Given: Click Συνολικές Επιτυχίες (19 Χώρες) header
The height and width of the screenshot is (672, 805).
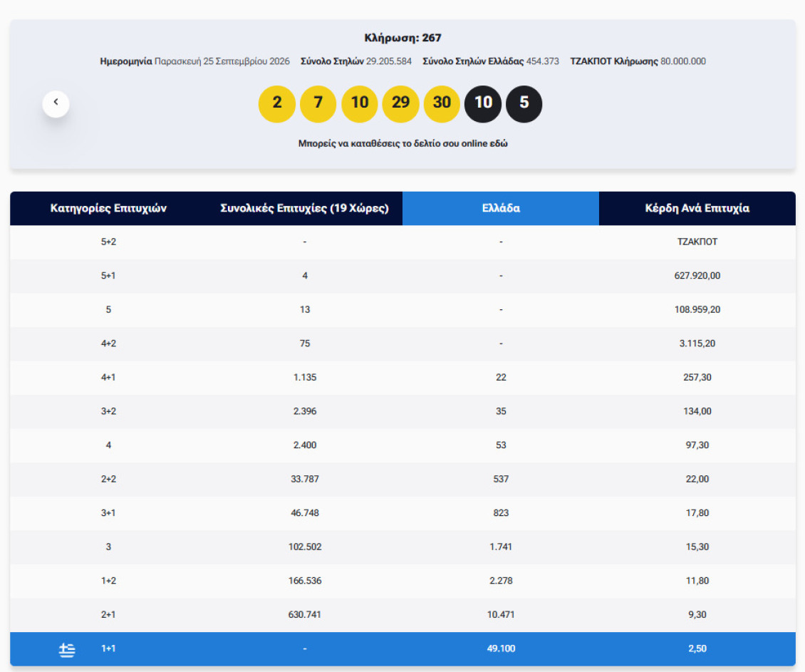Looking at the screenshot, I should point(304,208).
